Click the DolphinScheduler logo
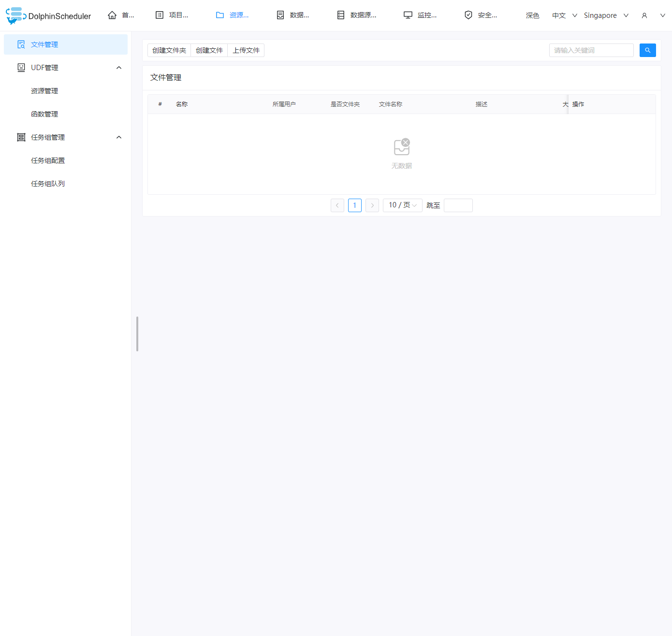Viewport: 672px width, 636px height. (48, 15)
